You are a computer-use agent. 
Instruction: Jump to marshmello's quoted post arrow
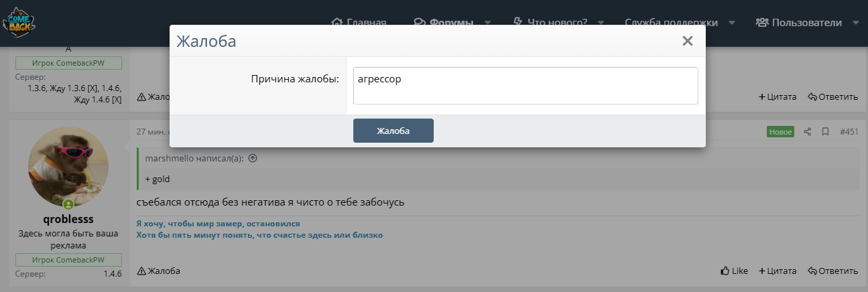[x=253, y=159]
